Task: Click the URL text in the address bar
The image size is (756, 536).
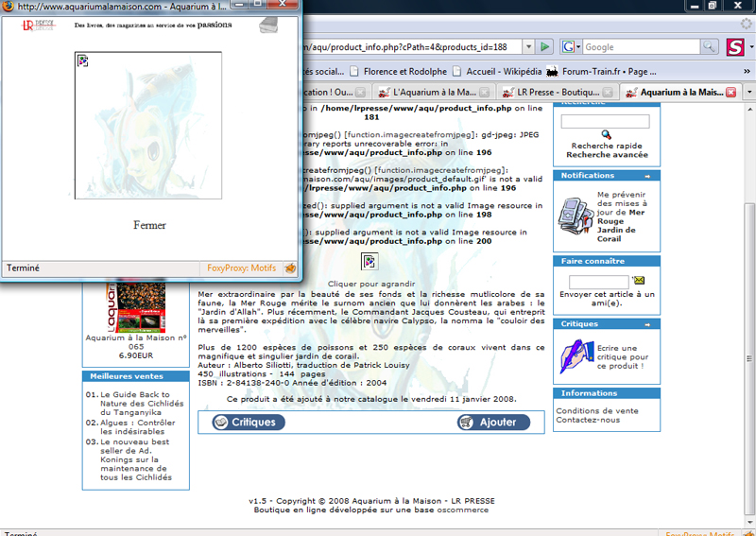Action: click(x=404, y=47)
